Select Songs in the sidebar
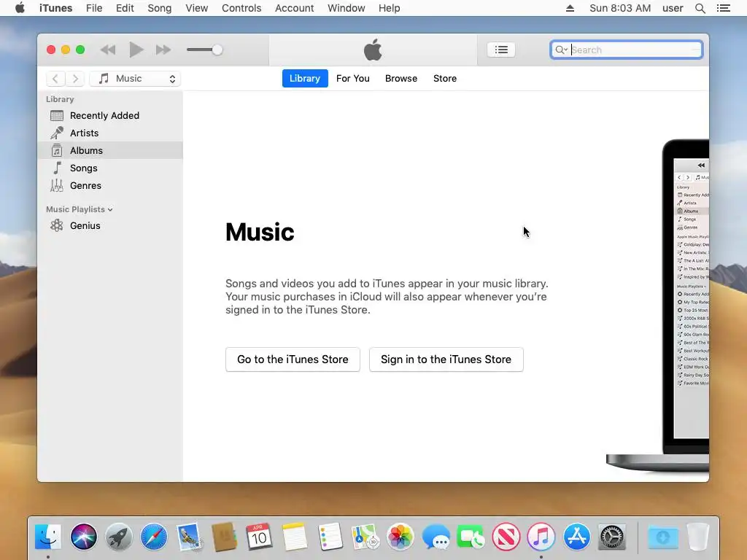Screen dimensions: 747x560 (110, 168)
